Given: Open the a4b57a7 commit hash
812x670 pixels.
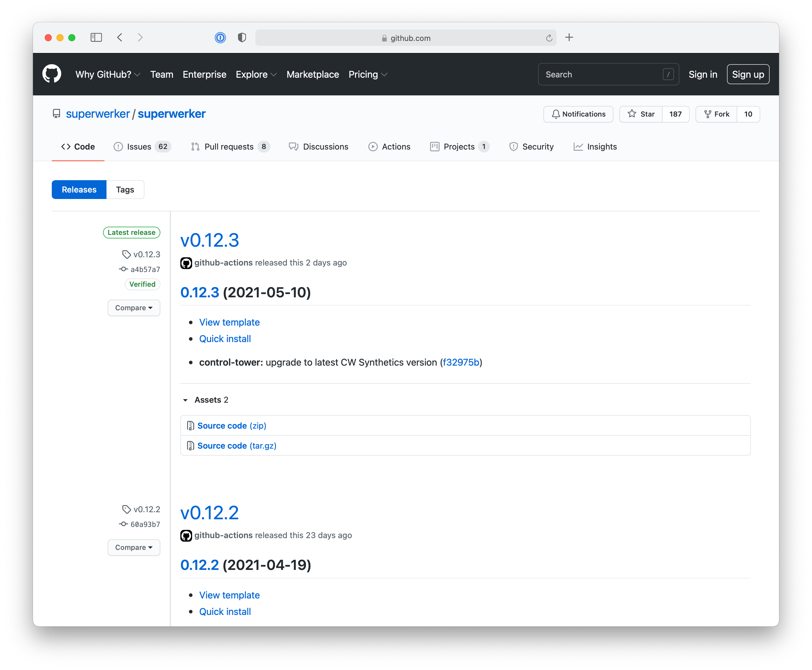Looking at the screenshot, I should tap(145, 269).
